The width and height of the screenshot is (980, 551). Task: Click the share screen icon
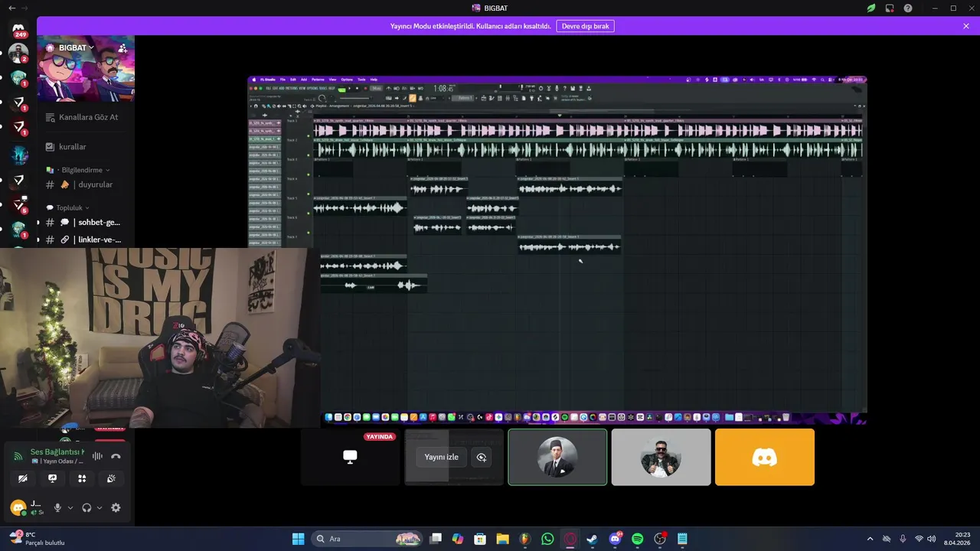(x=52, y=478)
